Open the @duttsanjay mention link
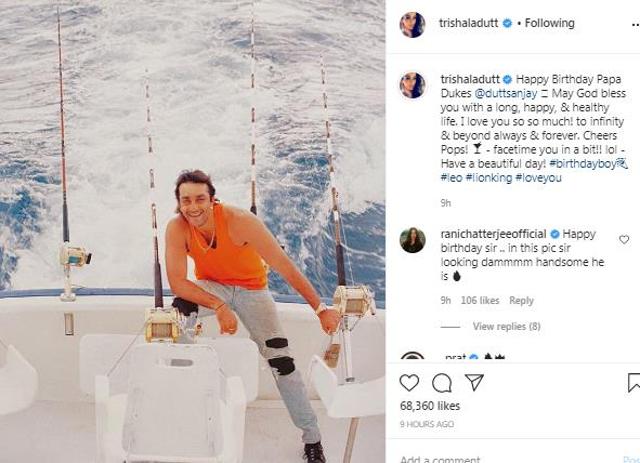The height and width of the screenshot is (463, 640). pyautogui.click(x=506, y=93)
